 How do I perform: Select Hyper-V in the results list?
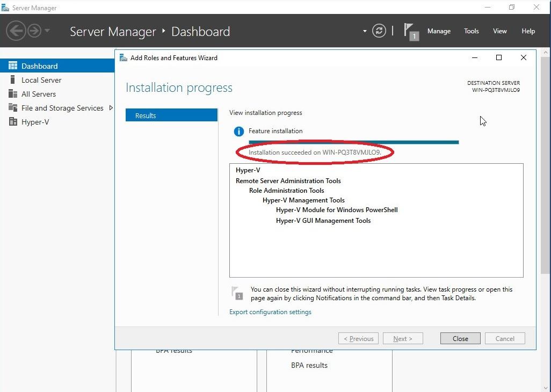[248, 170]
